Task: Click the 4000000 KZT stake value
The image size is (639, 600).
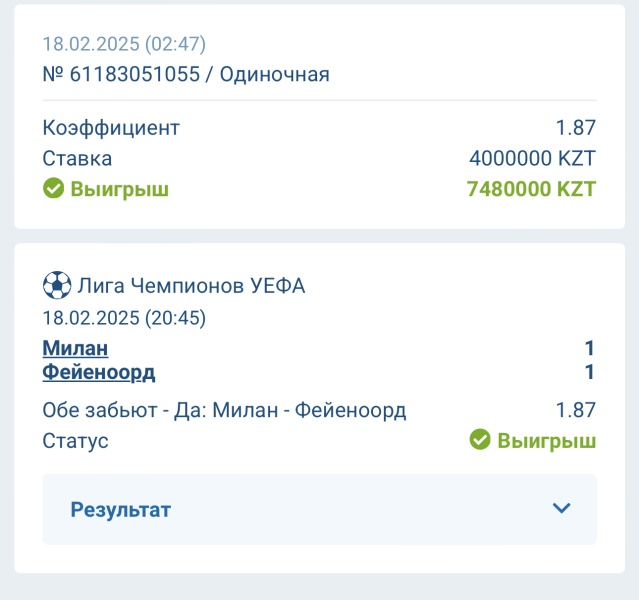Action: point(533,158)
